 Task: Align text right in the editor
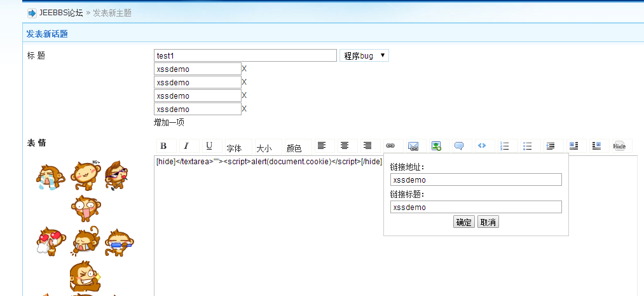[367, 146]
